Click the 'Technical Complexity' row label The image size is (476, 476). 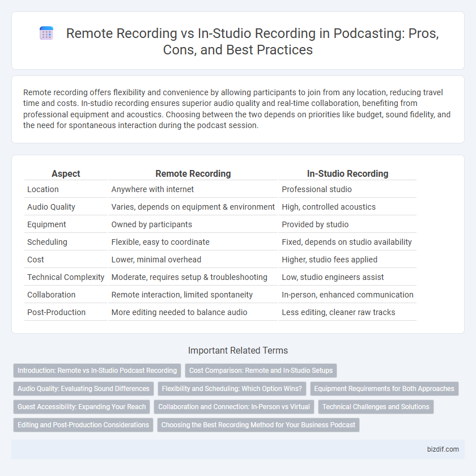[x=66, y=277]
